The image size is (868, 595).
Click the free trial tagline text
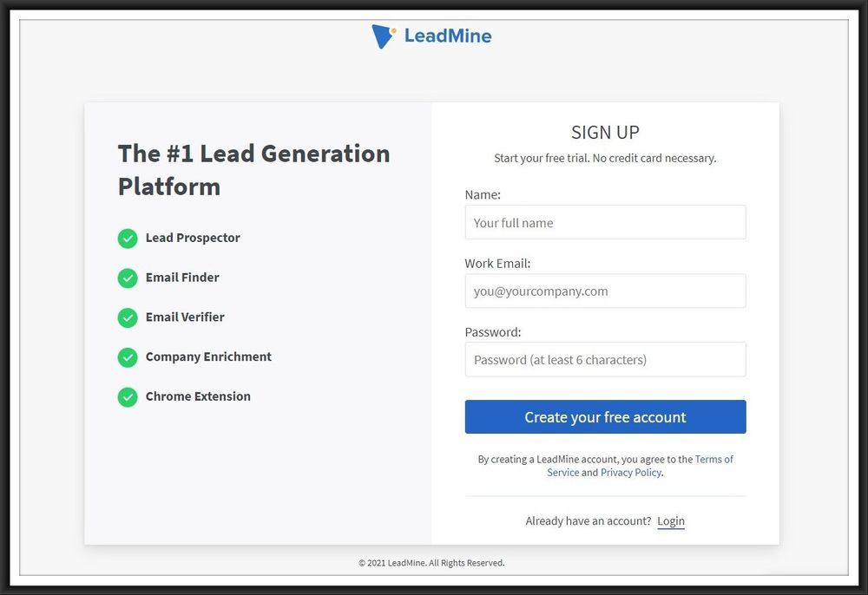click(x=605, y=158)
